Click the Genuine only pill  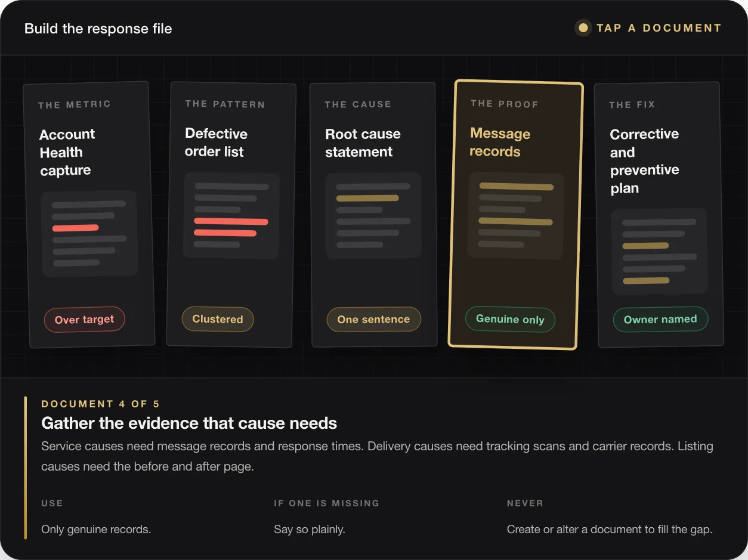(x=510, y=319)
